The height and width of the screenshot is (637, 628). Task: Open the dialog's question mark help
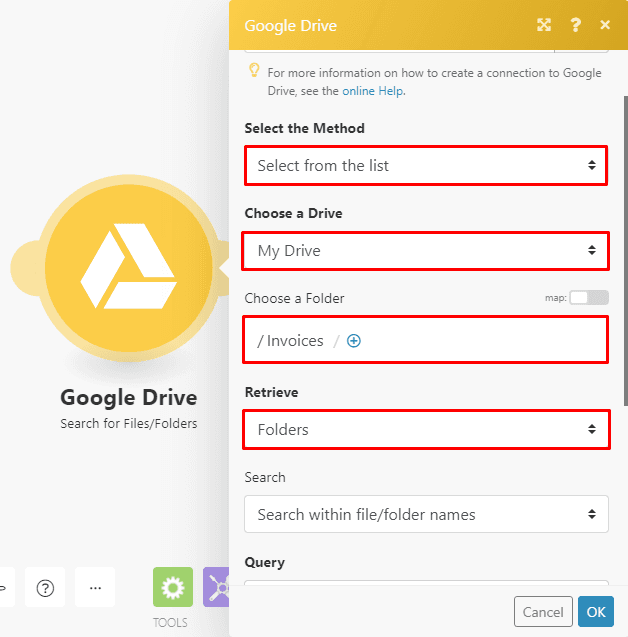[575, 25]
